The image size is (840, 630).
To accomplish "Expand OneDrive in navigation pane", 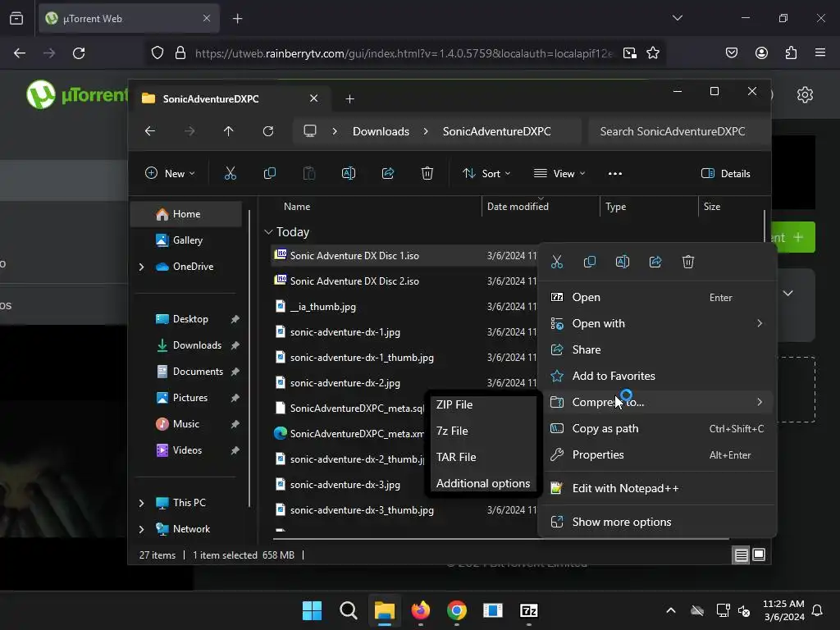I will (141, 267).
